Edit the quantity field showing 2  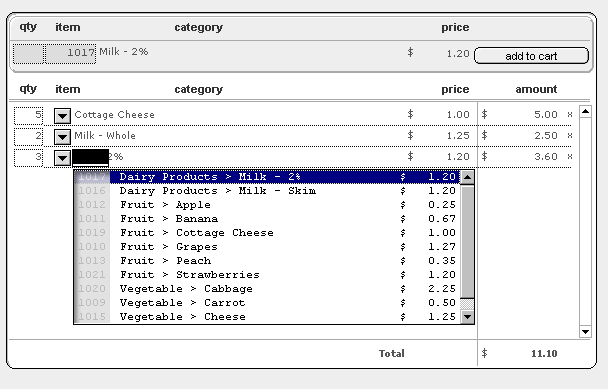tap(28, 137)
